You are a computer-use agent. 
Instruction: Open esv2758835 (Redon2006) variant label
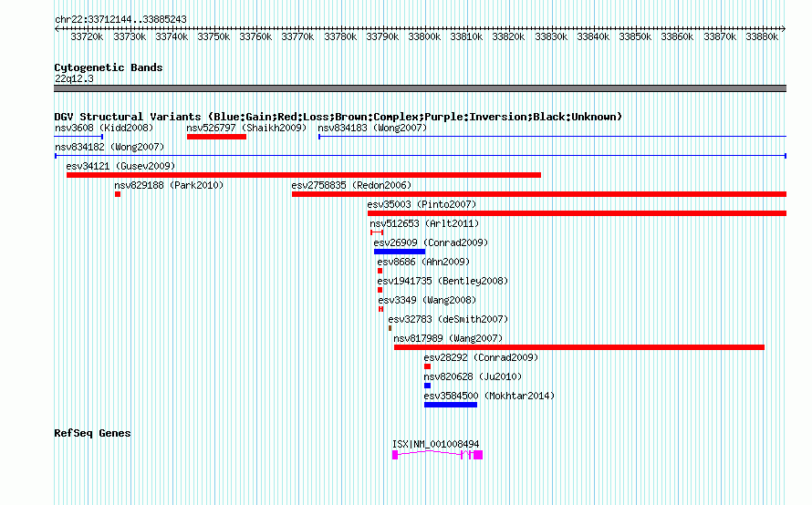coord(351,185)
